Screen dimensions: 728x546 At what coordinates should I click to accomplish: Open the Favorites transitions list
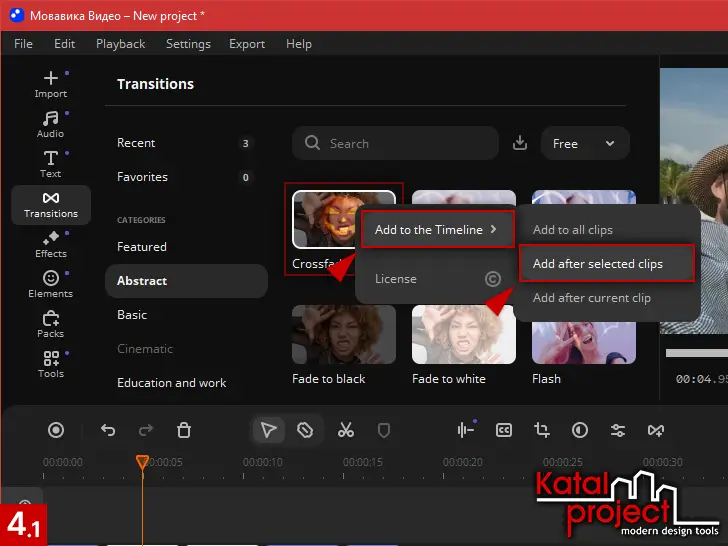pos(142,177)
